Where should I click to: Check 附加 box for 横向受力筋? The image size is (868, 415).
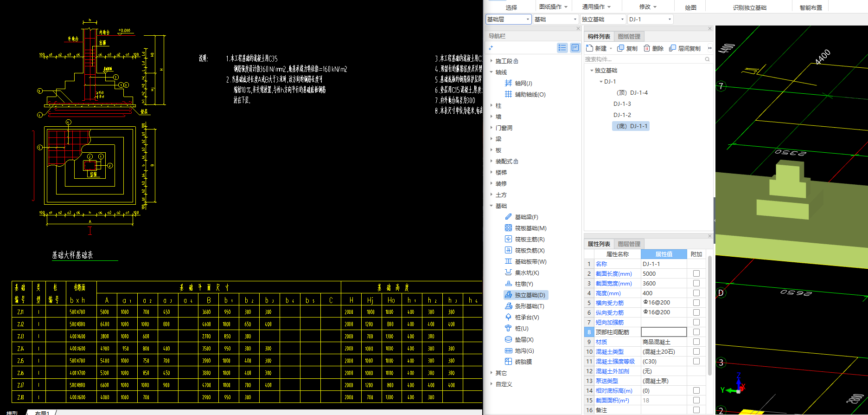tap(696, 303)
